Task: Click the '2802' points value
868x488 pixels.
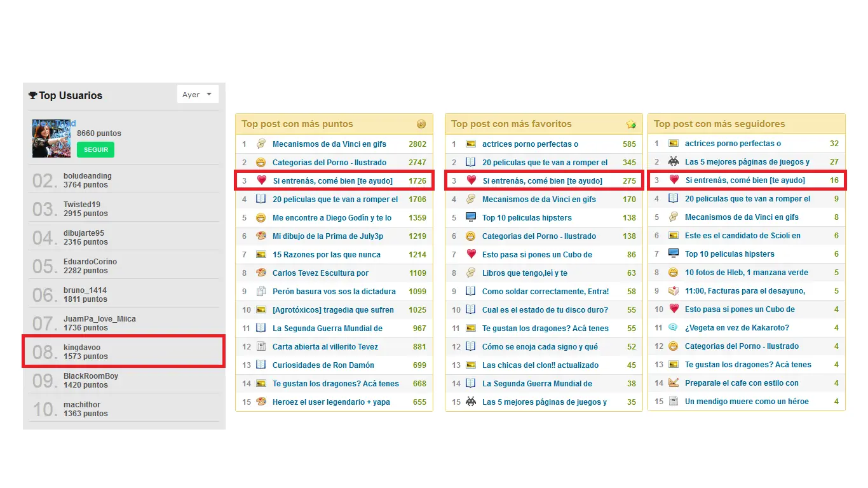Action: 417,144
